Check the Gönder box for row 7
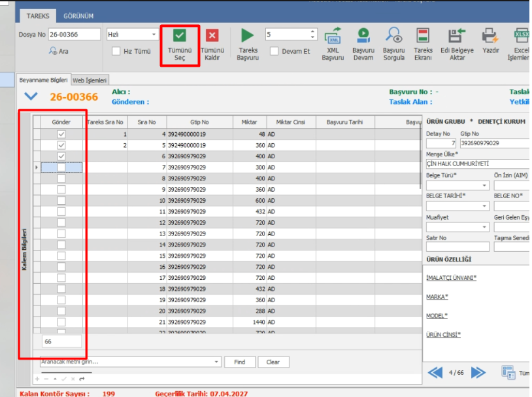Image resolution: width=532 pixels, height=397 pixels. [x=61, y=167]
